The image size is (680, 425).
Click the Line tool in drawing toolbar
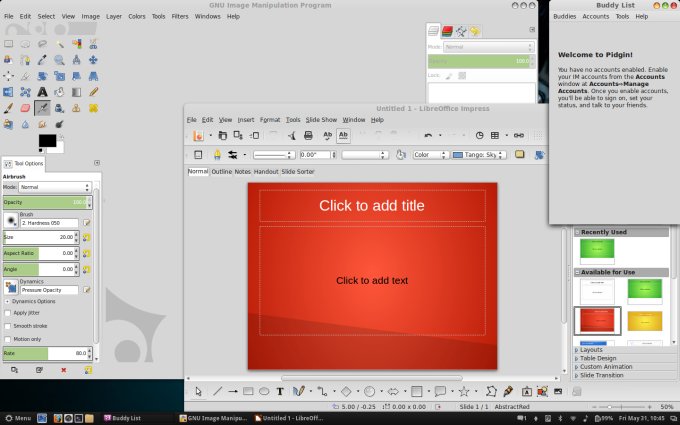click(218, 391)
